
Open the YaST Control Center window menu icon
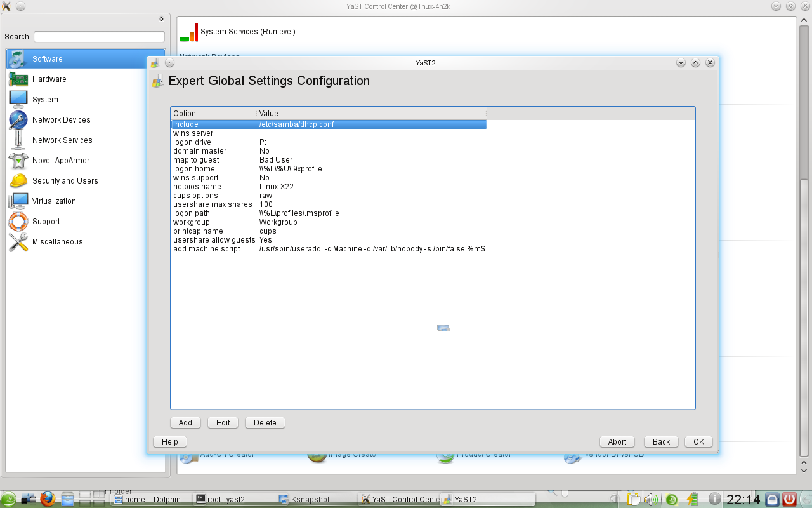(6, 6)
